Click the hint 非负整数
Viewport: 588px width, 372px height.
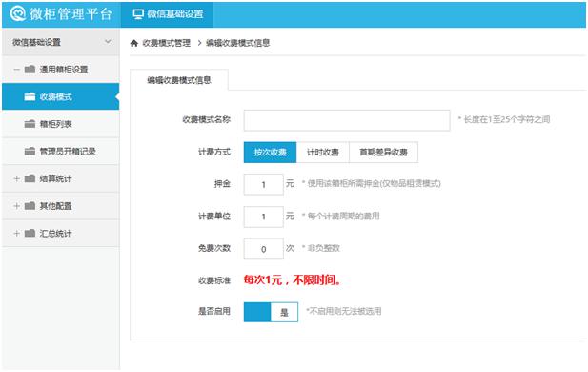click(x=321, y=249)
